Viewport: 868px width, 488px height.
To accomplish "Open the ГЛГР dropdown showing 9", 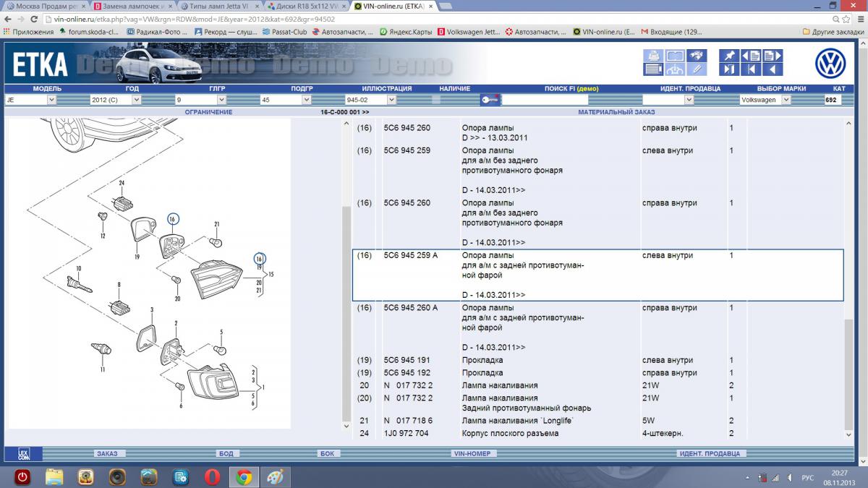I will [200, 100].
